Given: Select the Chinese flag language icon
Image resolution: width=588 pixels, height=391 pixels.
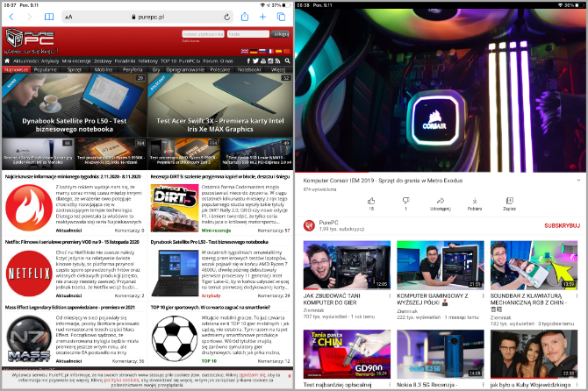Looking at the screenshot, I should click(287, 52).
